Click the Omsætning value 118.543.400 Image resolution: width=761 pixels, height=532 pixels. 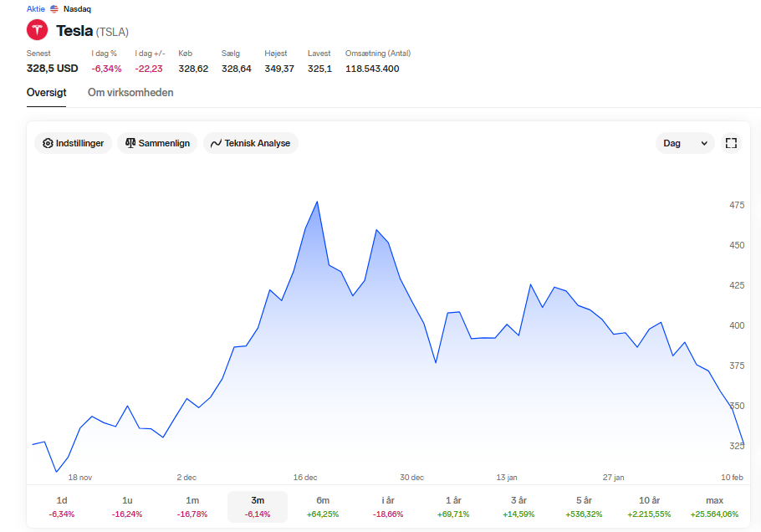[372, 69]
